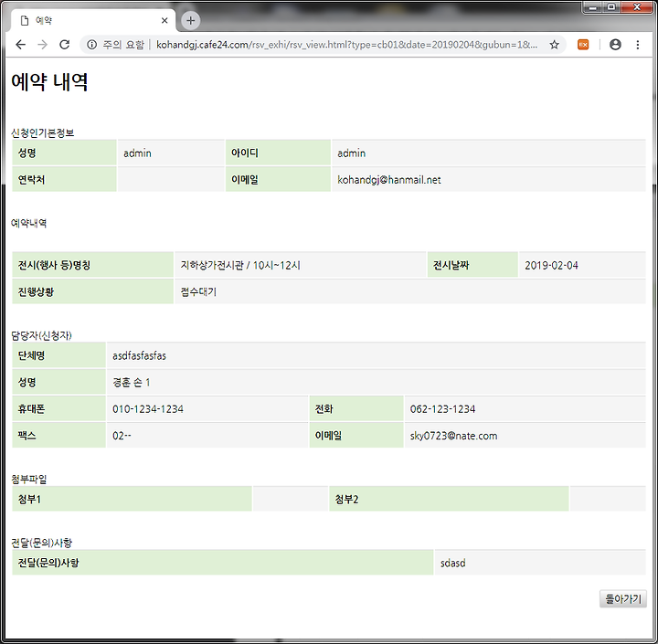The image size is (658, 644).
Task: Click the 신청인기본정보 section title
Action: pos(42,133)
